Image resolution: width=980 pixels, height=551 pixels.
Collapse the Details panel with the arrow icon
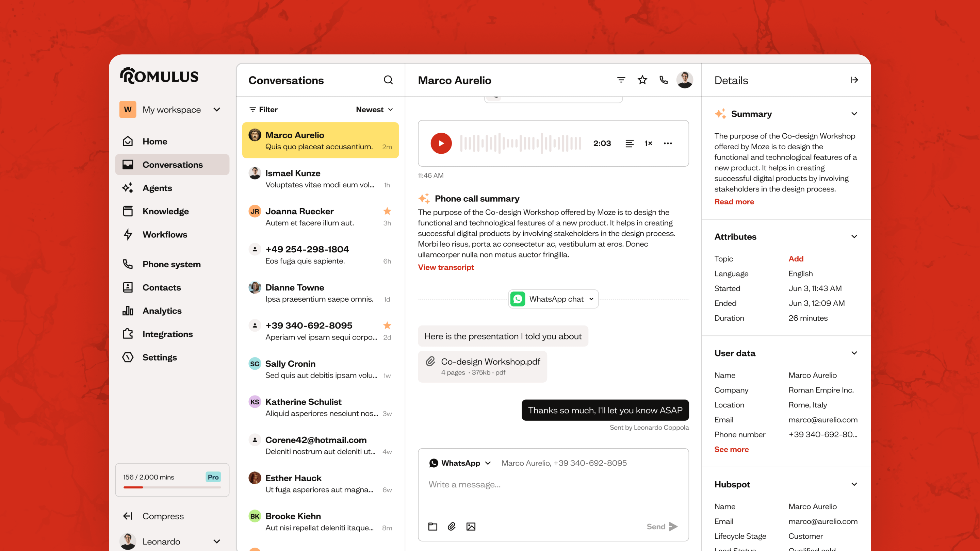(x=854, y=80)
